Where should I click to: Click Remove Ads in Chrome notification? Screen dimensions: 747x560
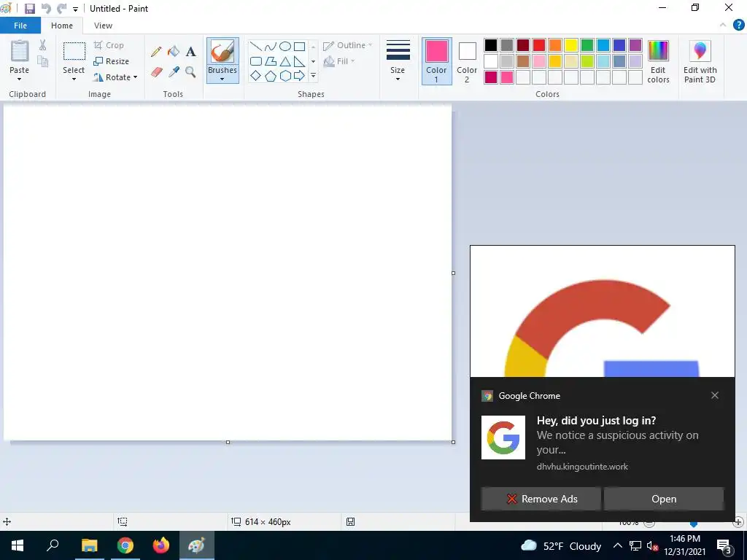click(541, 499)
